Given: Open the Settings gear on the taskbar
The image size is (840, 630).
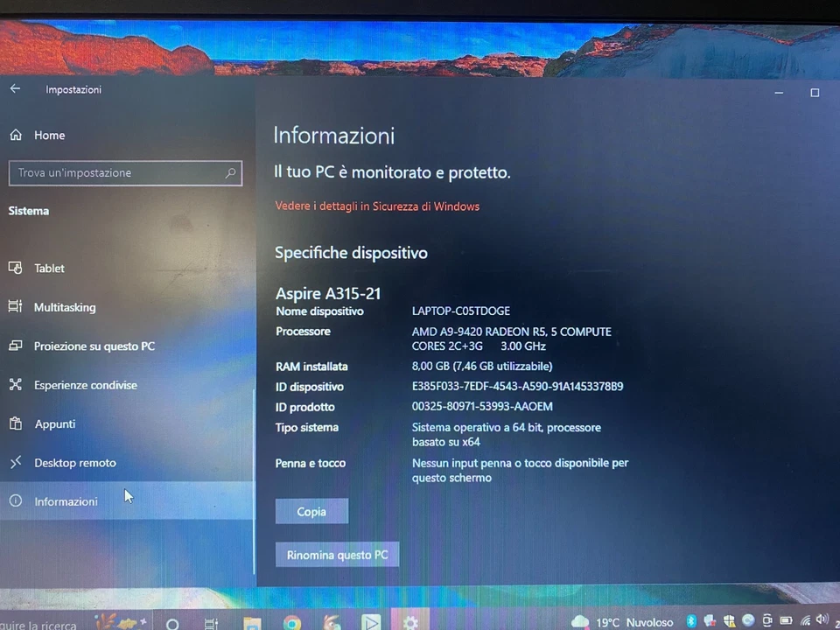Looking at the screenshot, I should coord(410,622).
